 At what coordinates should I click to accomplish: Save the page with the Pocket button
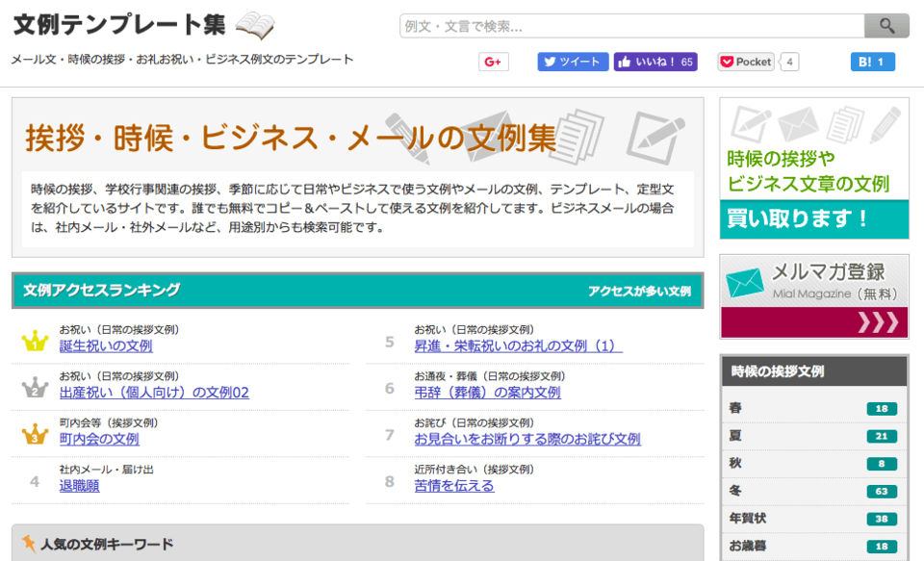(746, 62)
